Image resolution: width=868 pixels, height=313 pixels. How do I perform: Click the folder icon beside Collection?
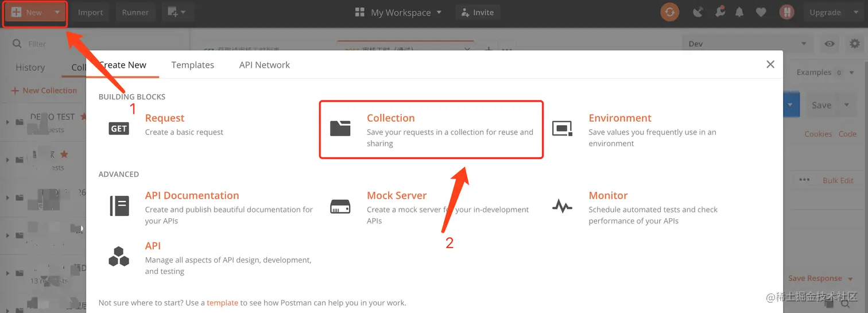(x=340, y=128)
